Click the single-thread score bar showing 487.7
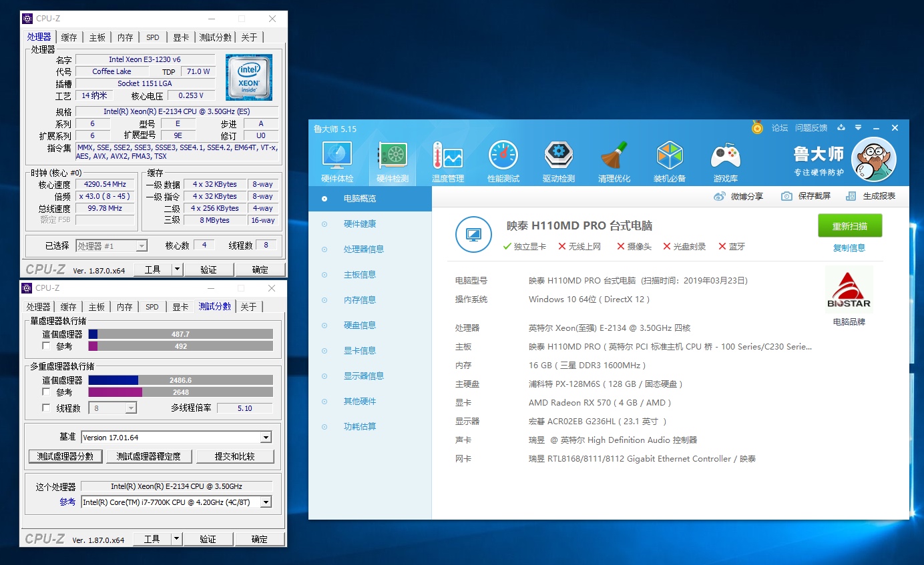 [180, 334]
